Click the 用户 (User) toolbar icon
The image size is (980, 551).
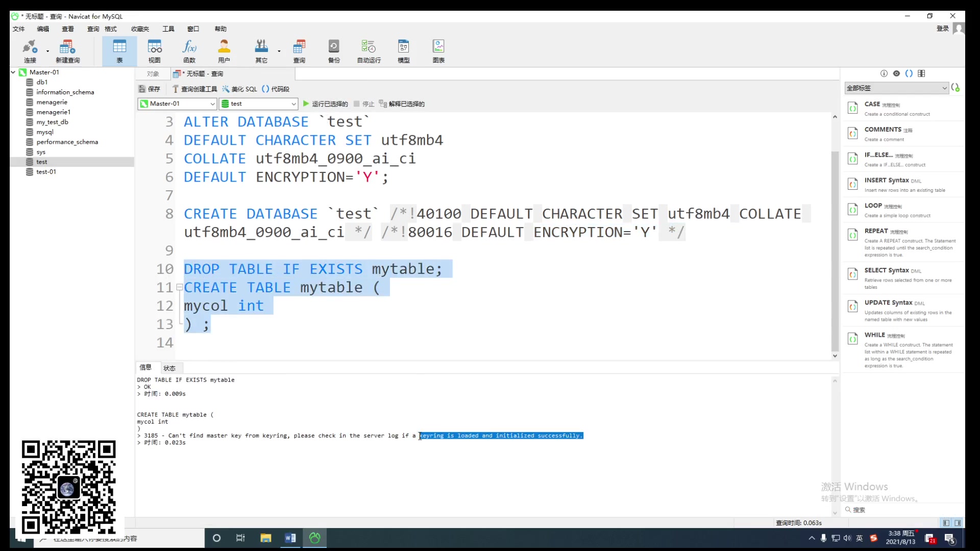pos(224,52)
